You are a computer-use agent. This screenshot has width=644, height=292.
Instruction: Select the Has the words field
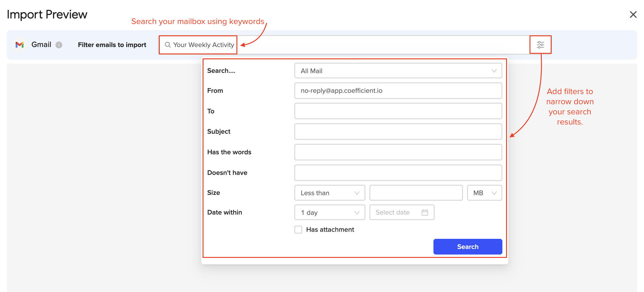pos(398,152)
